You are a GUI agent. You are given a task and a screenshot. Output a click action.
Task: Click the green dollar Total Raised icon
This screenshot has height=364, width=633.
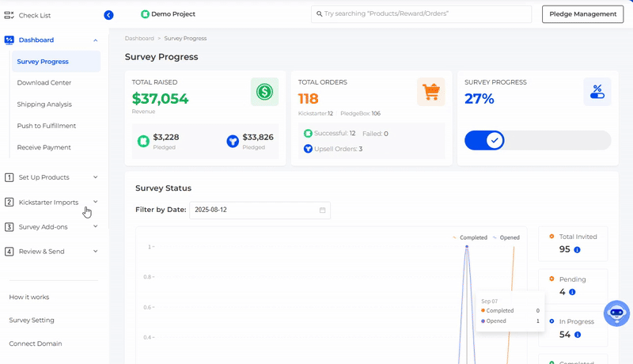tap(264, 92)
